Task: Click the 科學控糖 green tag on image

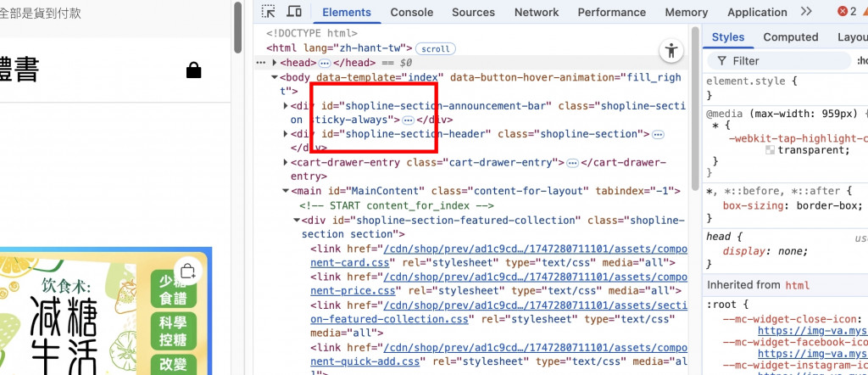Action: point(174,331)
